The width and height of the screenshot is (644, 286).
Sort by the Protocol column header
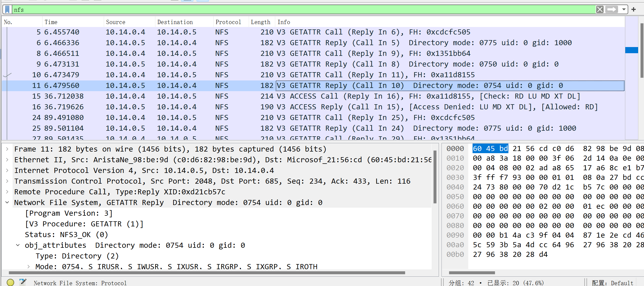point(231,22)
